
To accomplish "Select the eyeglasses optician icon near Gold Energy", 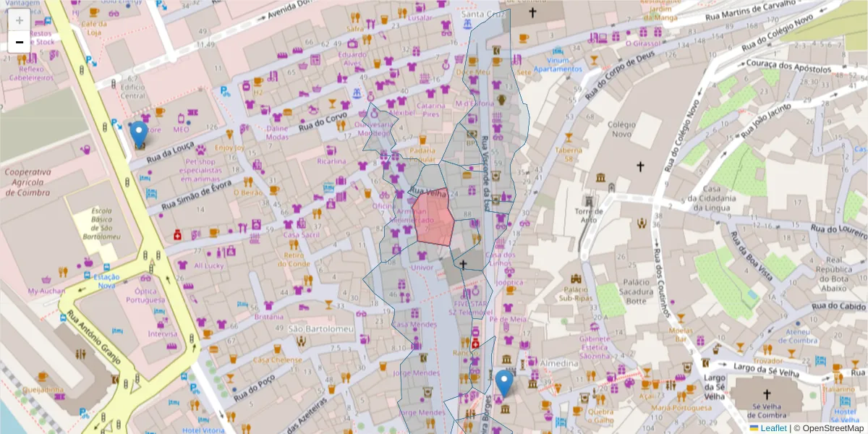I will click(x=113, y=14).
